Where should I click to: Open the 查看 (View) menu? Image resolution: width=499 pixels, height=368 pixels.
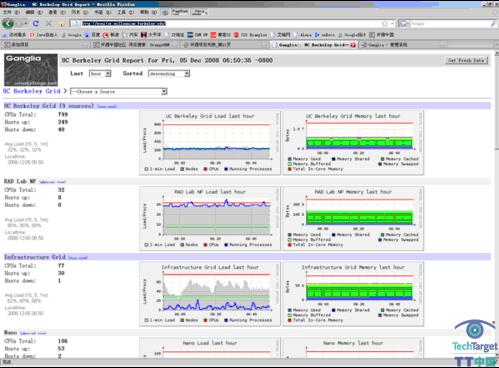click(57, 12)
